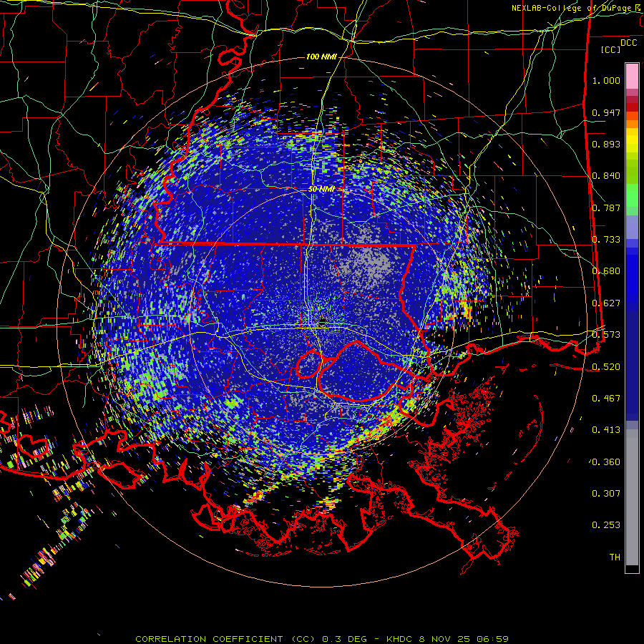Viewport: 644px width, 644px height.
Task: Click the DCC product label
Action: click(x=628, y=43)
